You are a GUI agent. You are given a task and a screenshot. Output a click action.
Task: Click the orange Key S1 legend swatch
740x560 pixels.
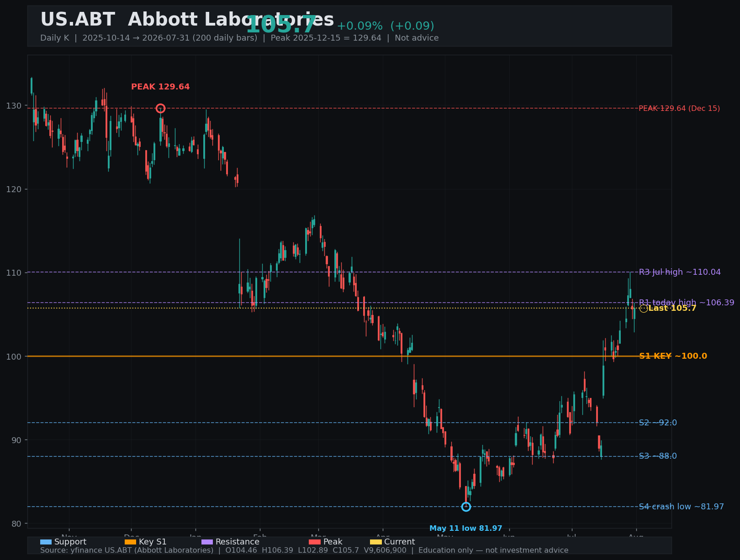click(131, 542)
